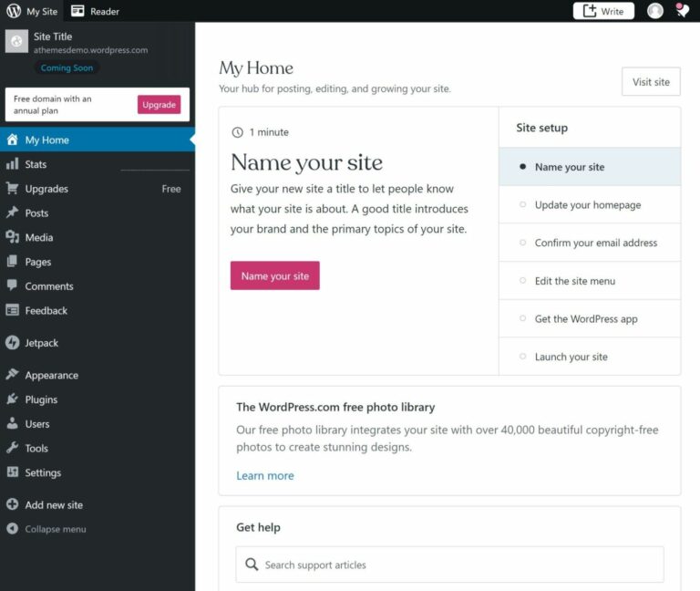Click the Add new site plus icon

[x=13, y=504]
